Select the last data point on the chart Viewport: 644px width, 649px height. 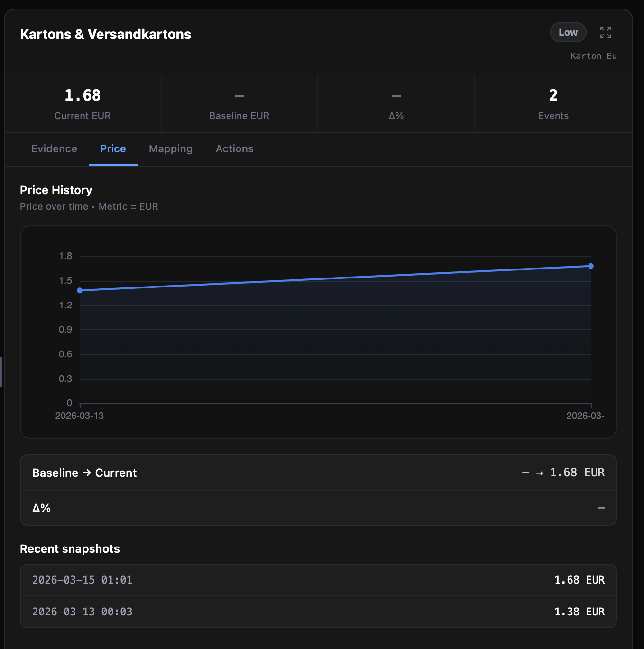590,266
